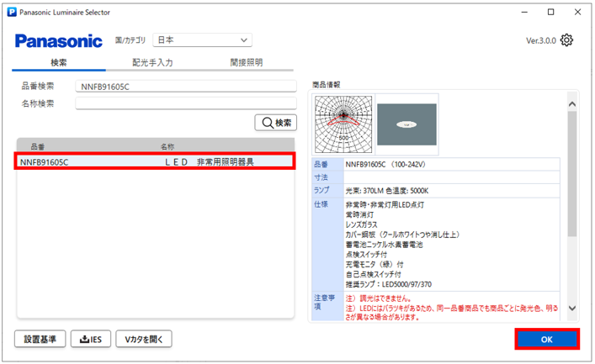Screen dimensions: 595x364
Task: Click the IES download button
Action: pyautogui.click(x=89, y=339)
